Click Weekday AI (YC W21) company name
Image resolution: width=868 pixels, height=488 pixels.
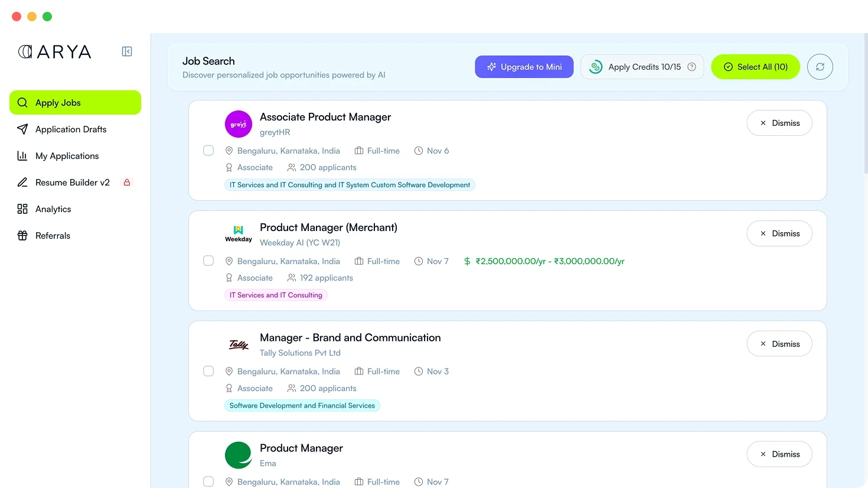(x=300, y=243)
